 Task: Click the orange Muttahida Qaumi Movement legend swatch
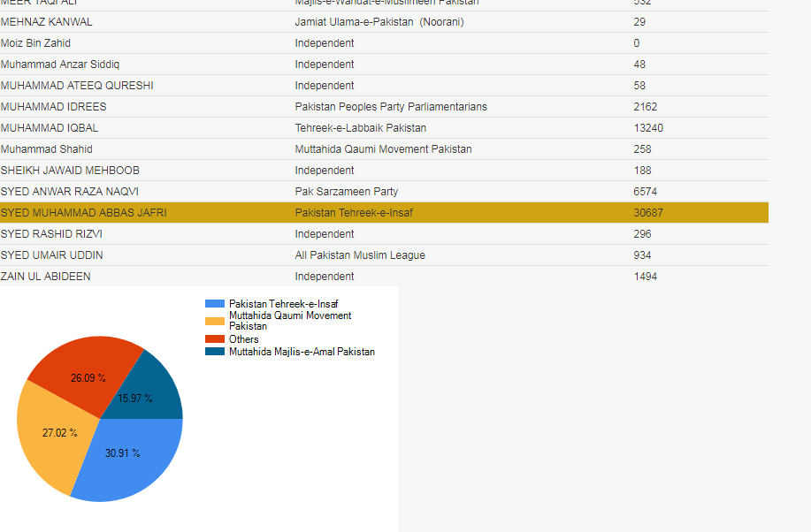pos(215,321)
